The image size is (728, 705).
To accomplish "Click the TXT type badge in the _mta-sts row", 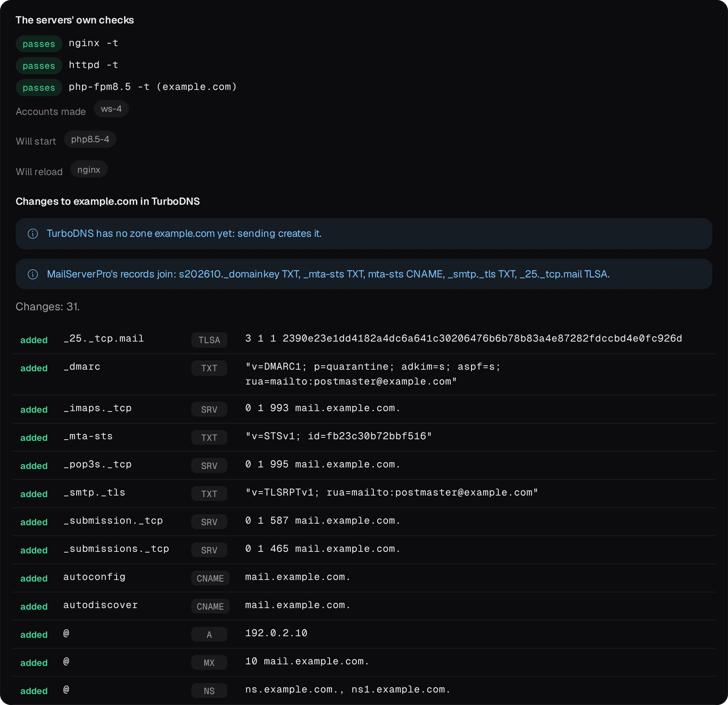I will pos(209,438).
